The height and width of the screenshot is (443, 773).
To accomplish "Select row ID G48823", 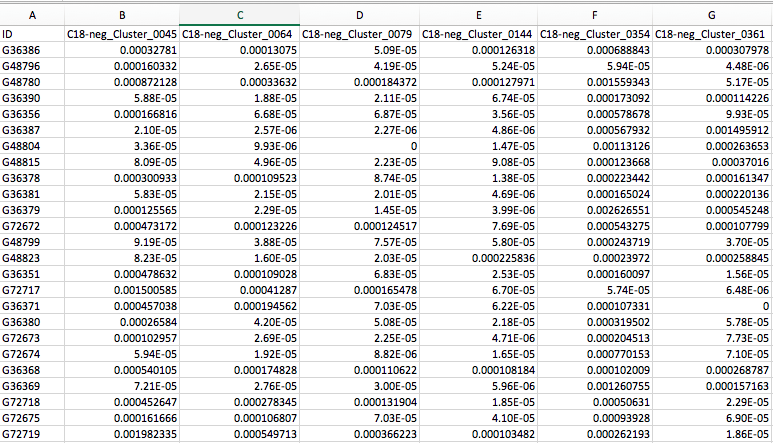I will (x=32, y=258).
